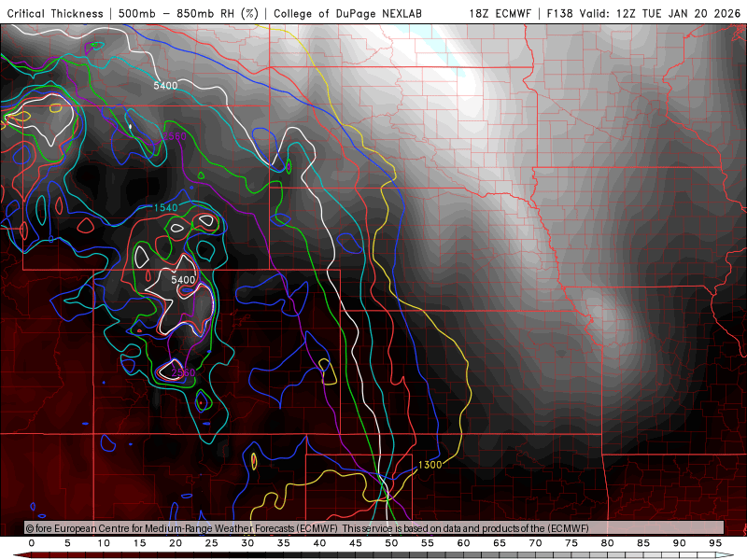Viewport: 747px width, 560px height.
Task: Click the 20 tick on RH scale
Action: click(x=176, y=543)
